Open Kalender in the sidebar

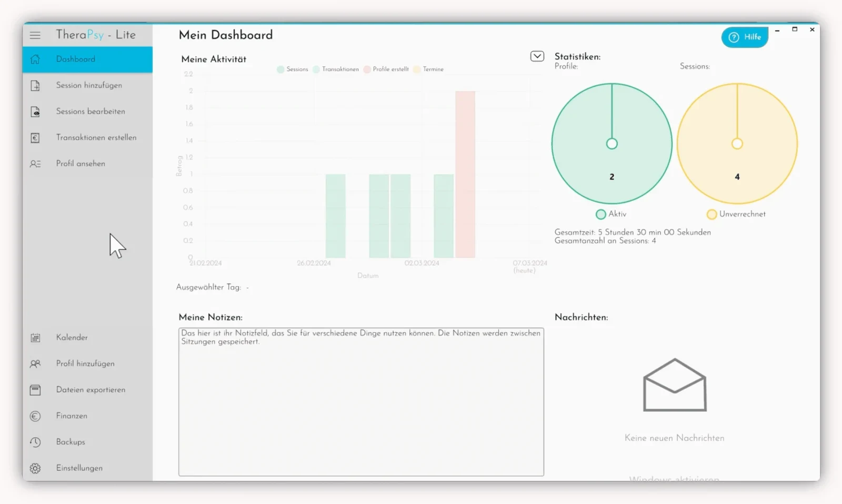pyautogui.click(x=87, y=337)
